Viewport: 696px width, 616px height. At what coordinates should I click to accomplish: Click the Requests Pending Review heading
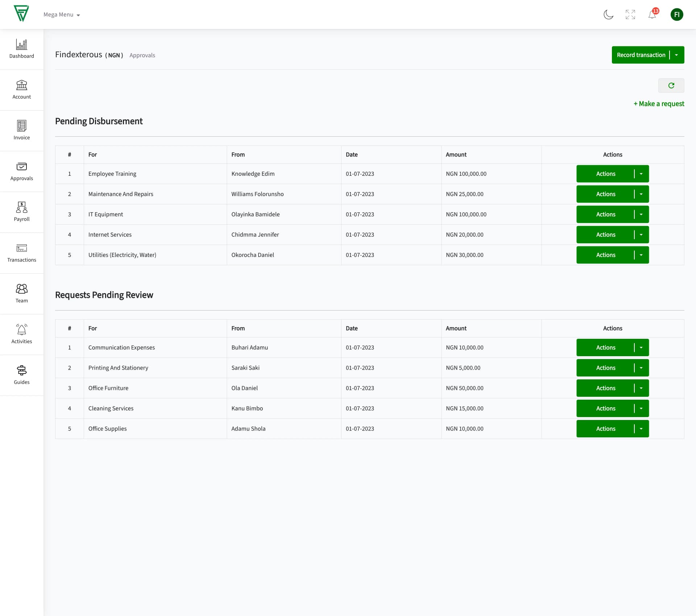(104, 295)
